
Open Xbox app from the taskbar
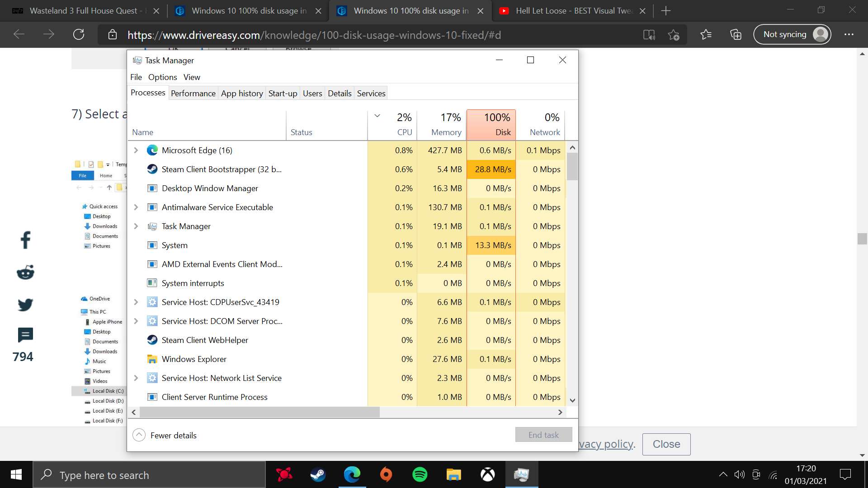pyautogui.click(x=487, y=474)
